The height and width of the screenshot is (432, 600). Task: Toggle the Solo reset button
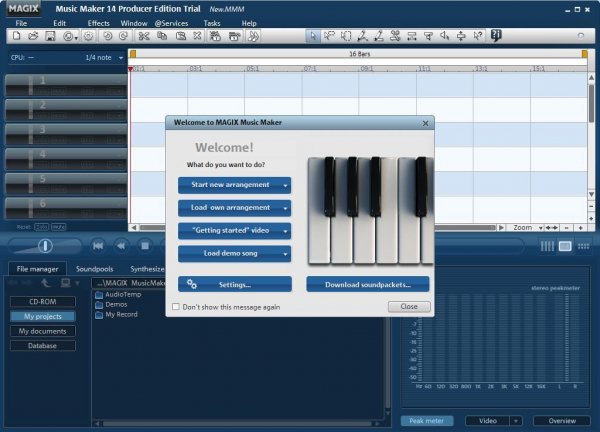41,227
